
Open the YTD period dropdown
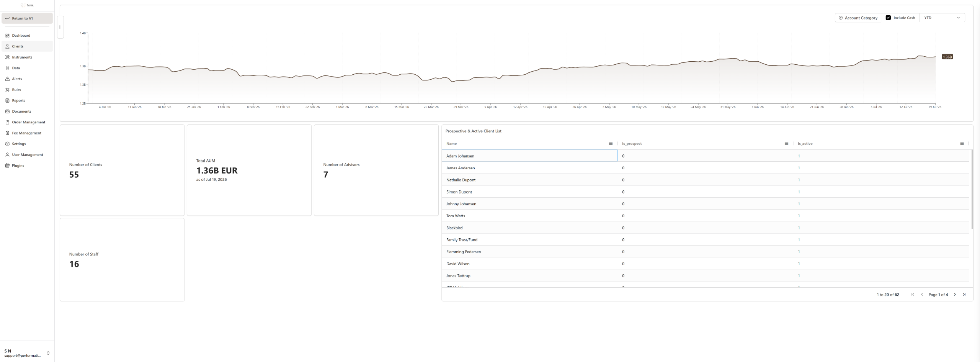click(x=942, y=18)
